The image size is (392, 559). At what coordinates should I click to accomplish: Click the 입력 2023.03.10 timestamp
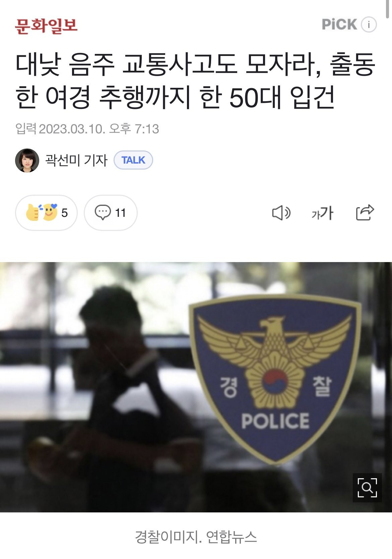[x=87, y=129]
